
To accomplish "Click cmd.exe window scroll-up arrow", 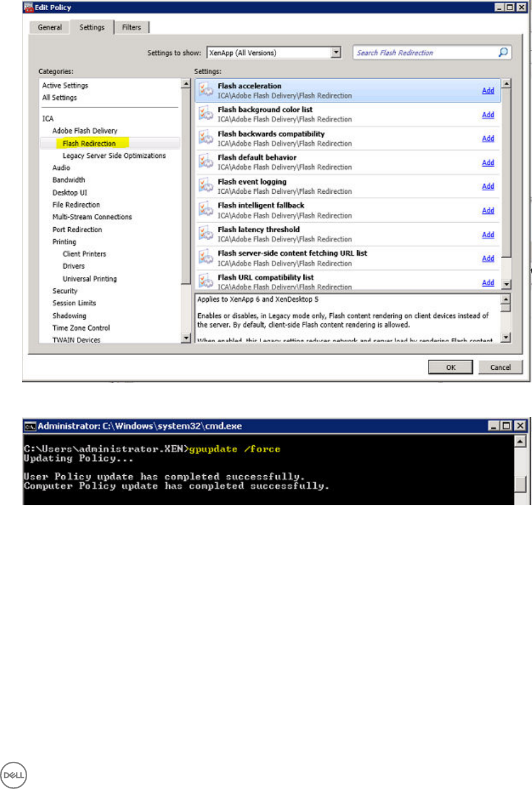I will 521,441.
